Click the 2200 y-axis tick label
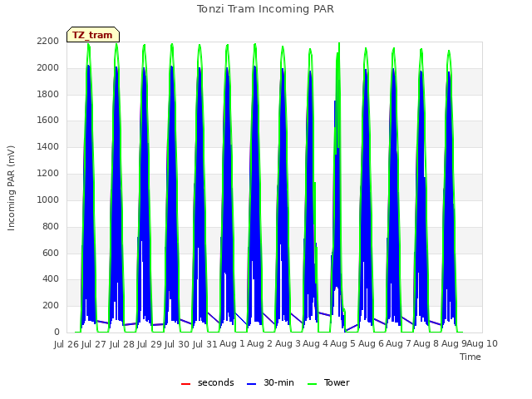The width and height of the screenshot is (532, 399). click(x=48, y=42)
